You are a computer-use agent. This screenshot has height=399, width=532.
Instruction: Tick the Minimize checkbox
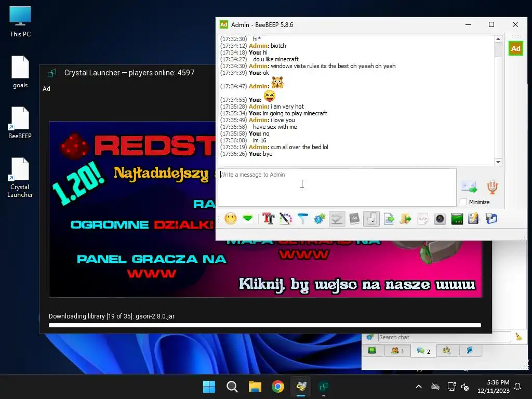tap(463, 202)
